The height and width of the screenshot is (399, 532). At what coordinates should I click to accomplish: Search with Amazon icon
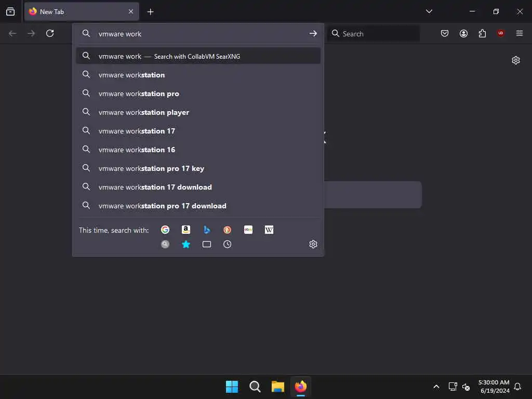pyautogui.click(x=186, y=230)
